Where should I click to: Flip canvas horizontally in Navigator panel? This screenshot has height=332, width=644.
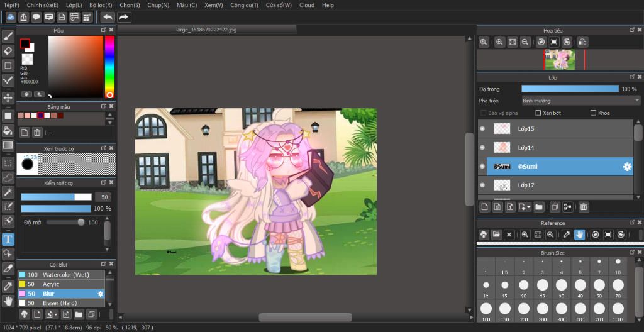[x=582, y=42]
